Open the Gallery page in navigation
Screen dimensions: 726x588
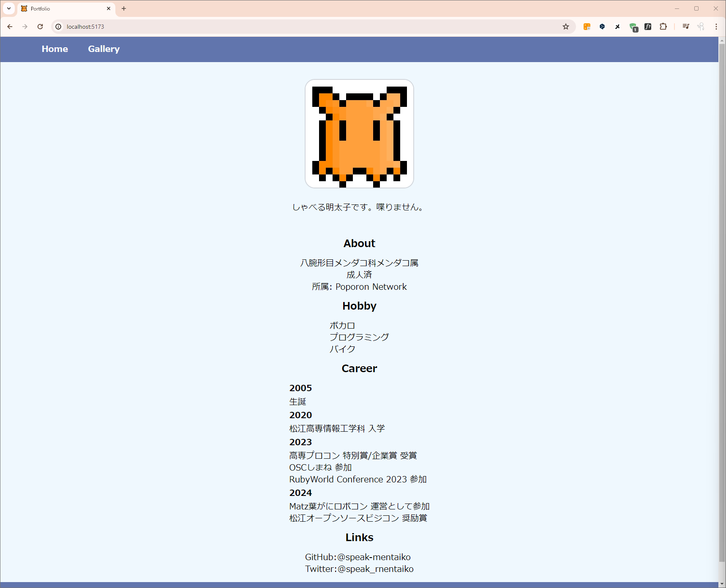point(104,49)
